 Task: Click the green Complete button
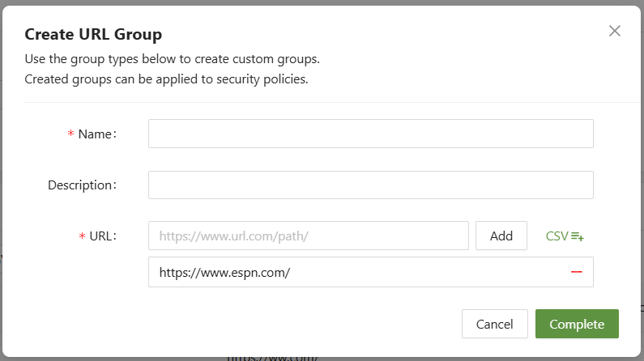click(577, 324)
